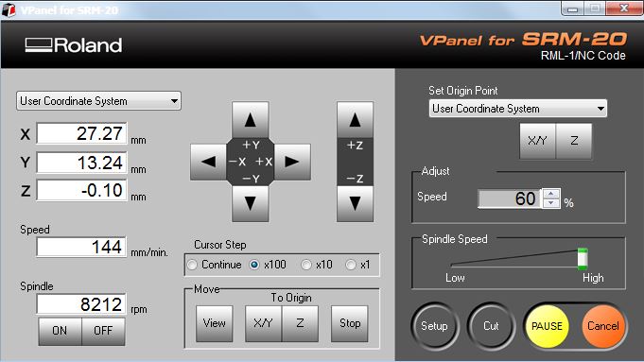Pause the cutting job
The width and height of the screenshot is (644, 362).
(548, 326)
